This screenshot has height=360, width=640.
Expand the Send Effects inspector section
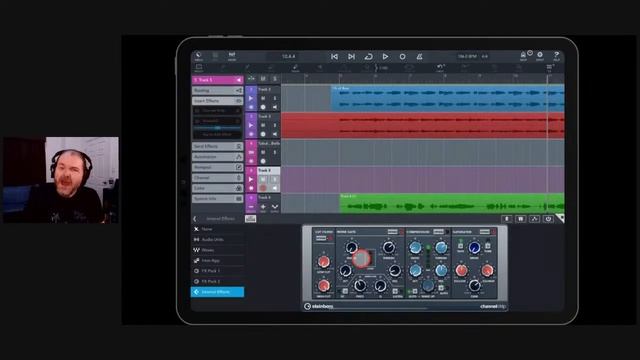(218, 146)
